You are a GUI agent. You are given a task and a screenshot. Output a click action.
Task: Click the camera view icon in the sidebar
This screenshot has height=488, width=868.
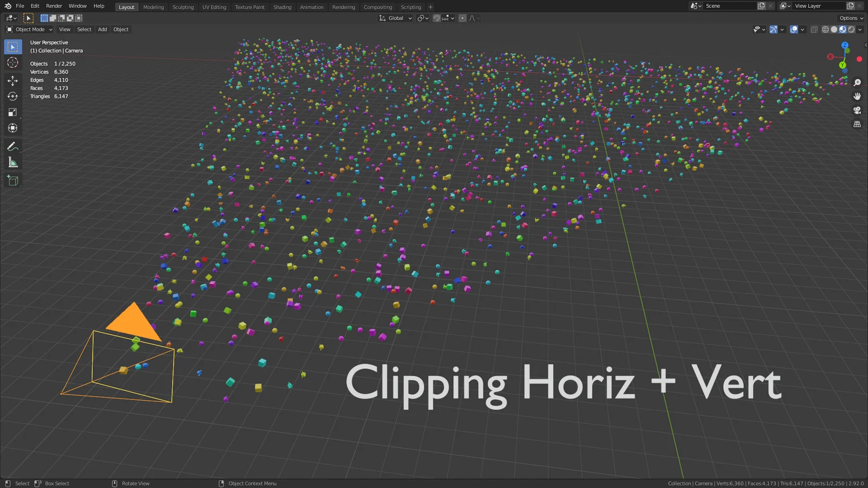857,110
